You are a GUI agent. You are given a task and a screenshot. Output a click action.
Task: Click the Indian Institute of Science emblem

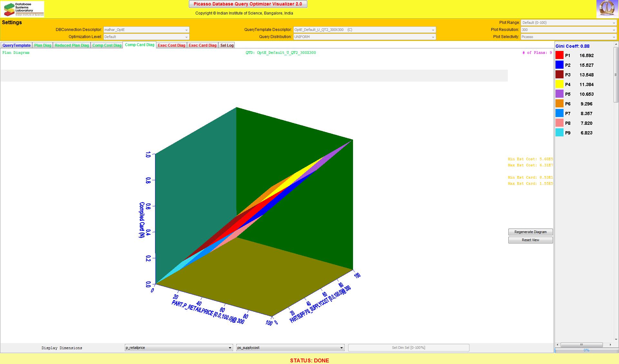point(607,9)
